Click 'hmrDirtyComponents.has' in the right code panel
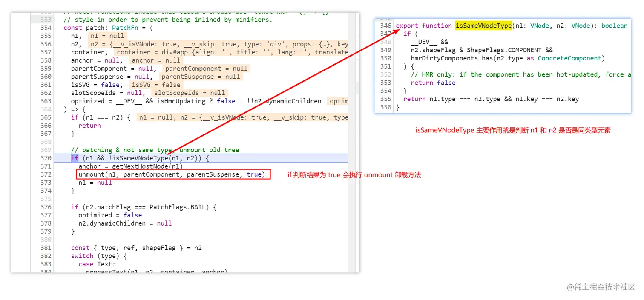The width and height of the screenshot is (644, 300). click(x=452, y=58)
